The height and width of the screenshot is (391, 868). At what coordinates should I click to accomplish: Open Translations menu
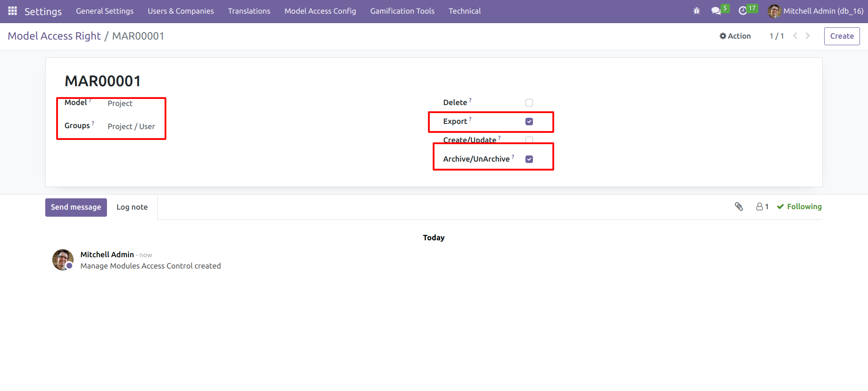point(249,11)
